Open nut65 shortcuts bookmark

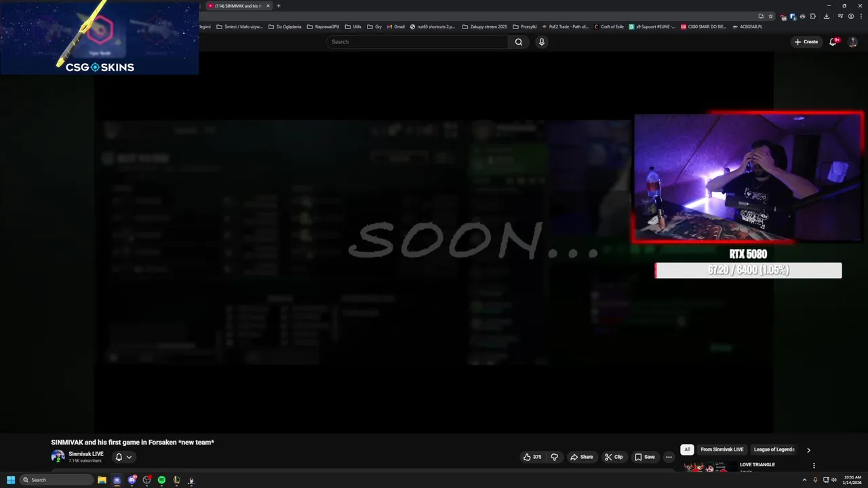pos(433,26)
